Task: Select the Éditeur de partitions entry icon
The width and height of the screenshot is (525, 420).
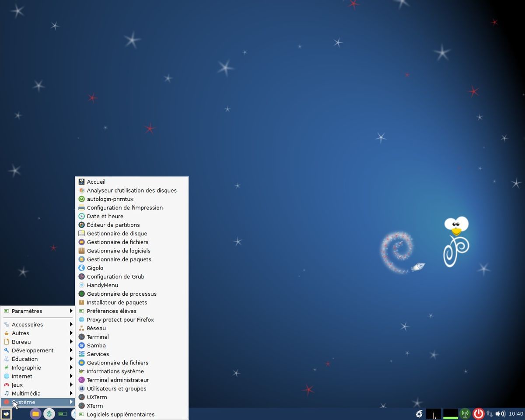Action: click(x=81, y=225)
